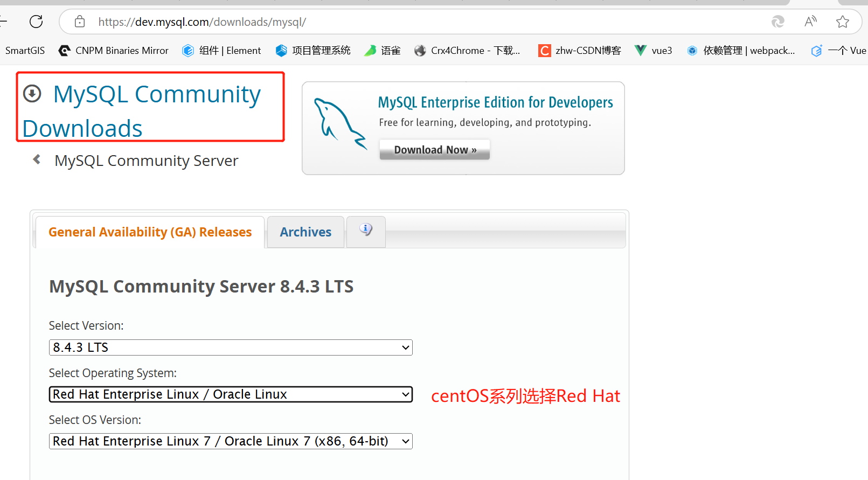The height and width of the screenshot is (480, 868).
Task: Open the read aloud icon in address bar
Action: point(810,22)
